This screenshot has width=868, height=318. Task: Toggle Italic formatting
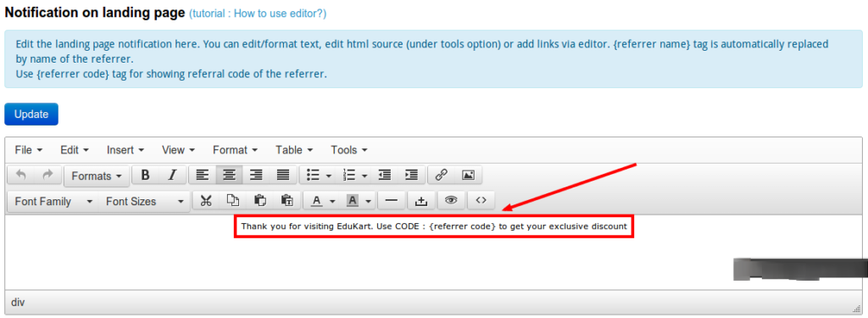172,175
